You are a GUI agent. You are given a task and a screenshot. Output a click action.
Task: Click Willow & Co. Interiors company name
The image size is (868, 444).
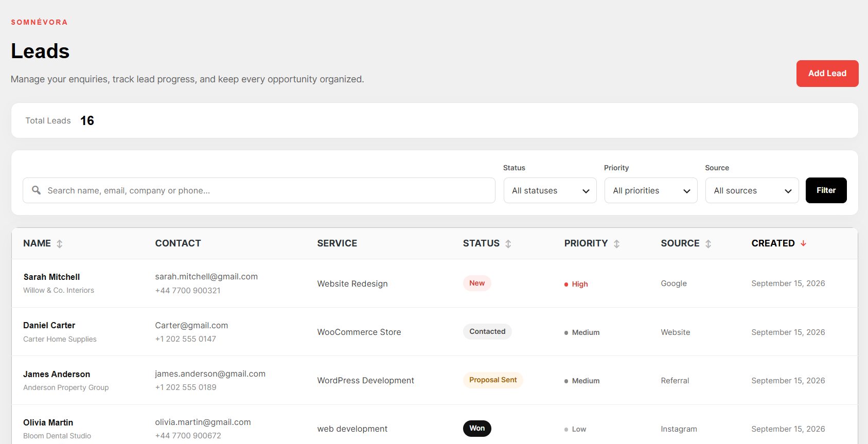(x=59, y=290)
